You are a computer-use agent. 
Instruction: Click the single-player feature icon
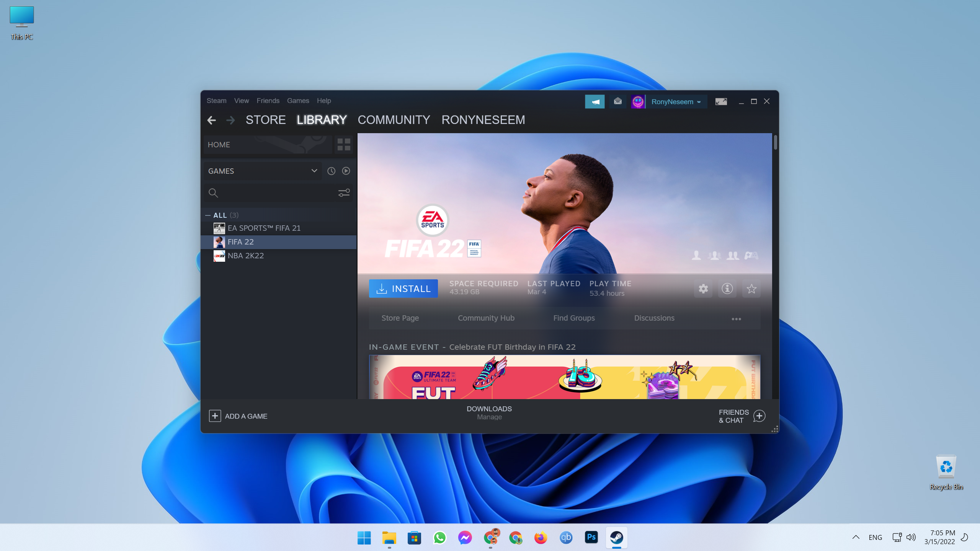coord(696,255)
